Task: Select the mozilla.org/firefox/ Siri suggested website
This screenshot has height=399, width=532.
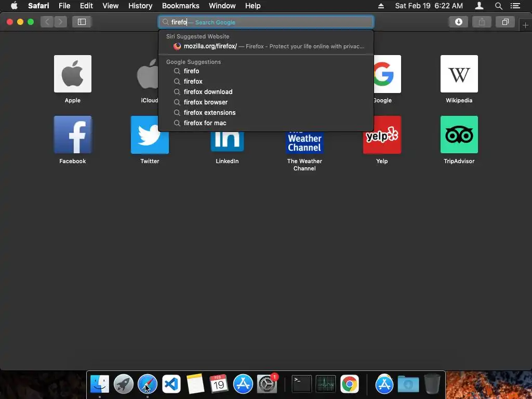Action: tap(266, 46)
